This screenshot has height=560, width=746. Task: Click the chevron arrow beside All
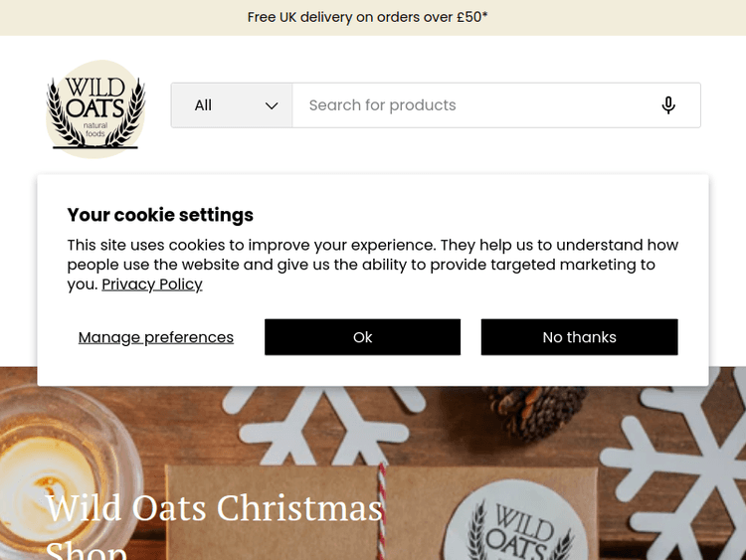(x=272, y=105)
